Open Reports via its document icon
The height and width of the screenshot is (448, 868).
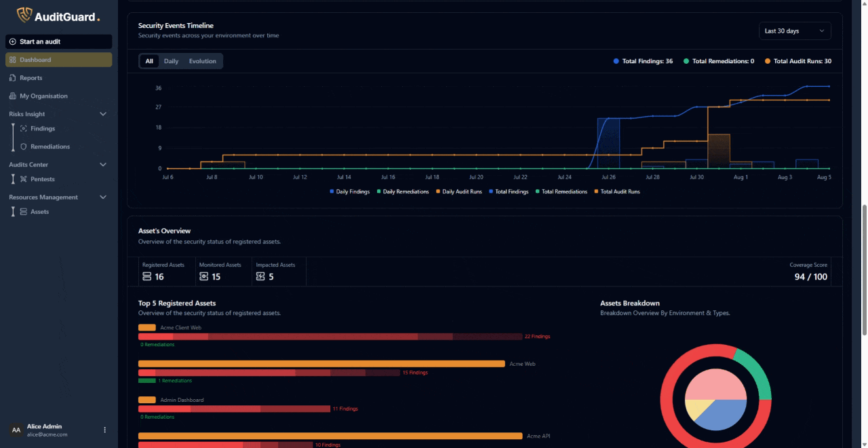[x=13, y=78]
